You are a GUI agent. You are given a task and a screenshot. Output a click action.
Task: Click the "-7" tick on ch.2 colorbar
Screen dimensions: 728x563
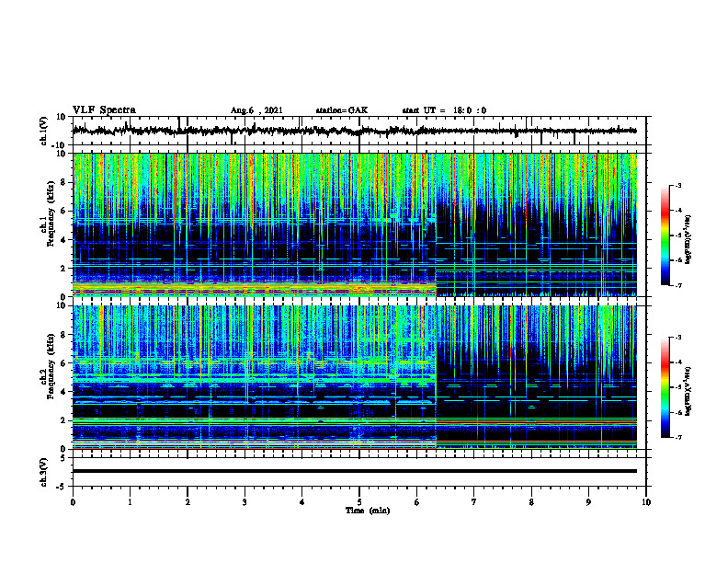tap(677, 438)
